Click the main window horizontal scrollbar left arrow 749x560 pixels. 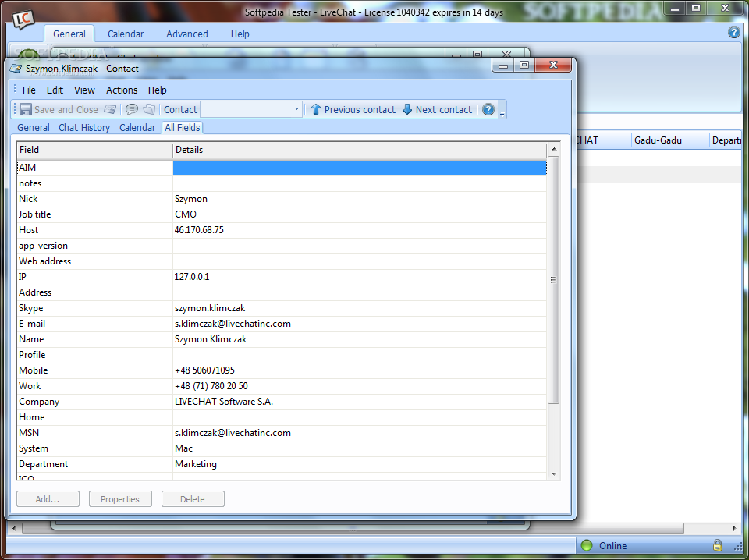[x=14, y=528]
